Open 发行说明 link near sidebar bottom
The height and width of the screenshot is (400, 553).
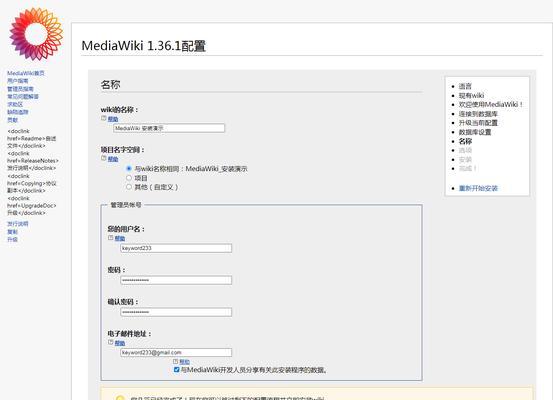click(18, 224)
